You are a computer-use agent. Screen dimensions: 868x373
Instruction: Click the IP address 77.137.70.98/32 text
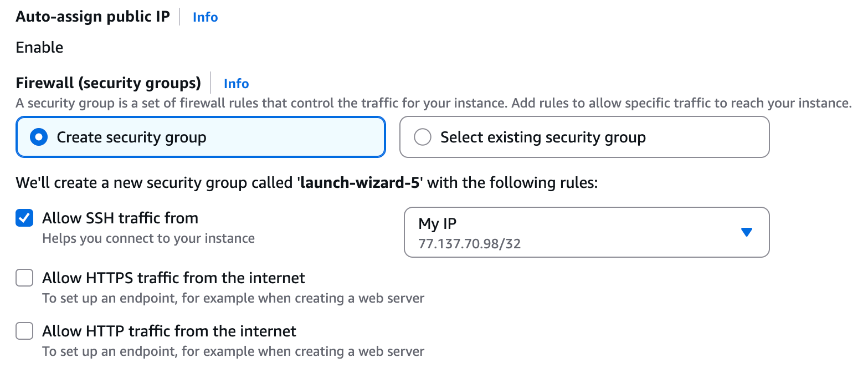click(x=469, y=243)
